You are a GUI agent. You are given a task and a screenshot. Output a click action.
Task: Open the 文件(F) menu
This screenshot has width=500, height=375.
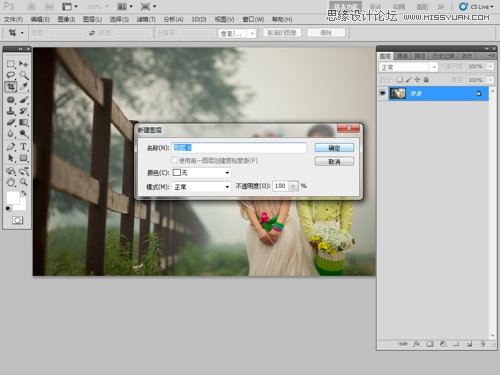coord(13,20)
